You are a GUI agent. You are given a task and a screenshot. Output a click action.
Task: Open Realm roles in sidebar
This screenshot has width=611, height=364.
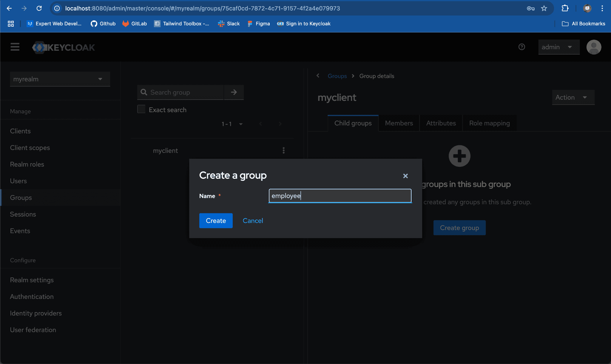pyautogui.click(x=27, y=164)
